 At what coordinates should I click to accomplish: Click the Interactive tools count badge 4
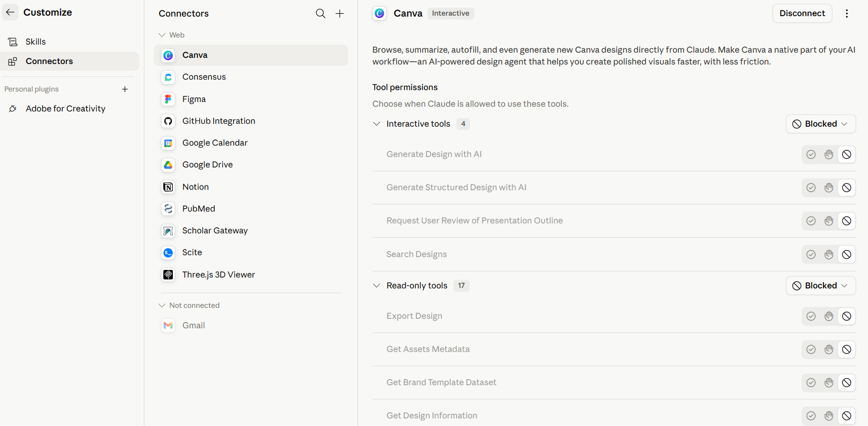463,124
